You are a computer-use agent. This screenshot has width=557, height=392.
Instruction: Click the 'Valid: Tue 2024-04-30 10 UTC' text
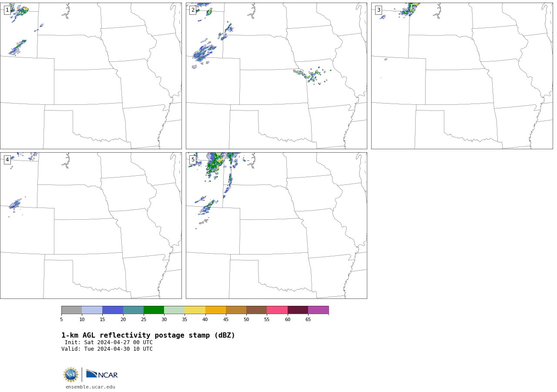(107, 349)
